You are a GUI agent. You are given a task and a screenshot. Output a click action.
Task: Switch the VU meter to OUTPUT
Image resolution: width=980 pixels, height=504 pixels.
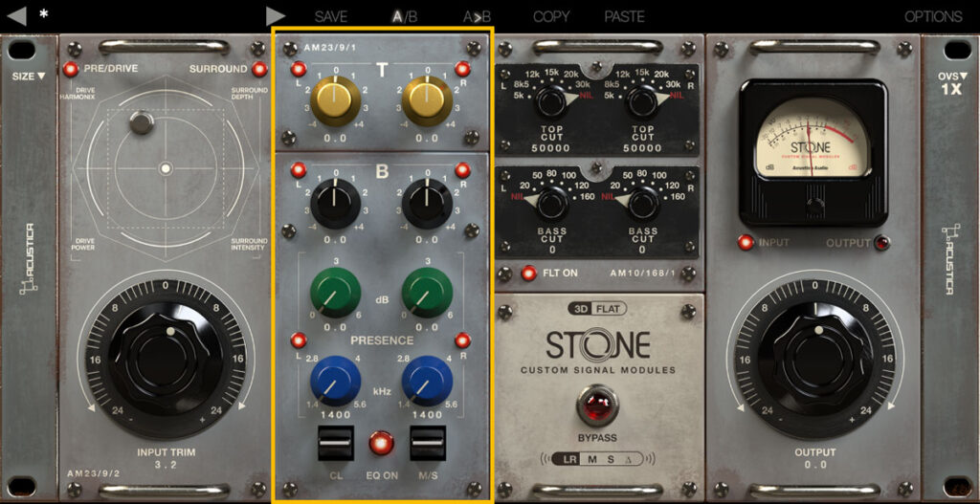click(x=881, y=243)
